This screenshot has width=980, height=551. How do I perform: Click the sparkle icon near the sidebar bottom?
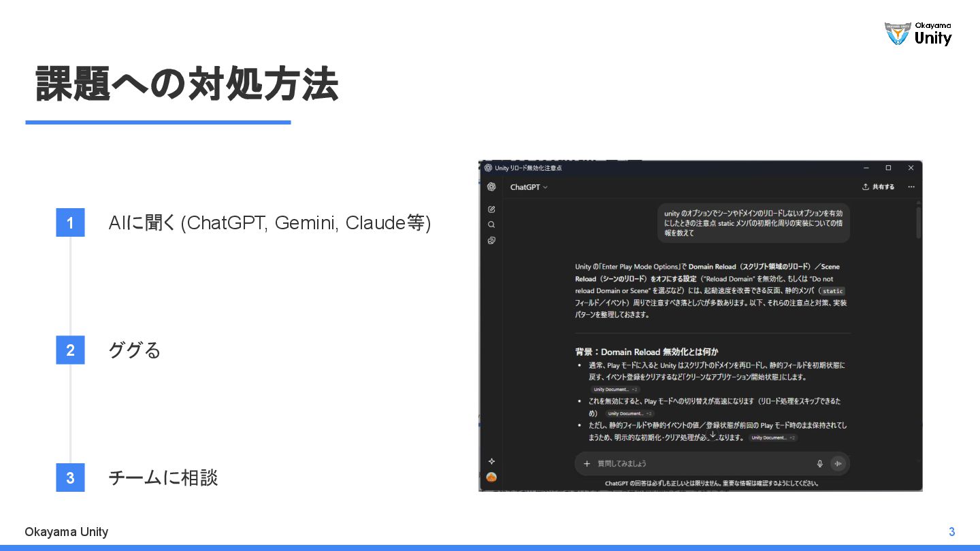pyautogui.click(x=491, y=462)
